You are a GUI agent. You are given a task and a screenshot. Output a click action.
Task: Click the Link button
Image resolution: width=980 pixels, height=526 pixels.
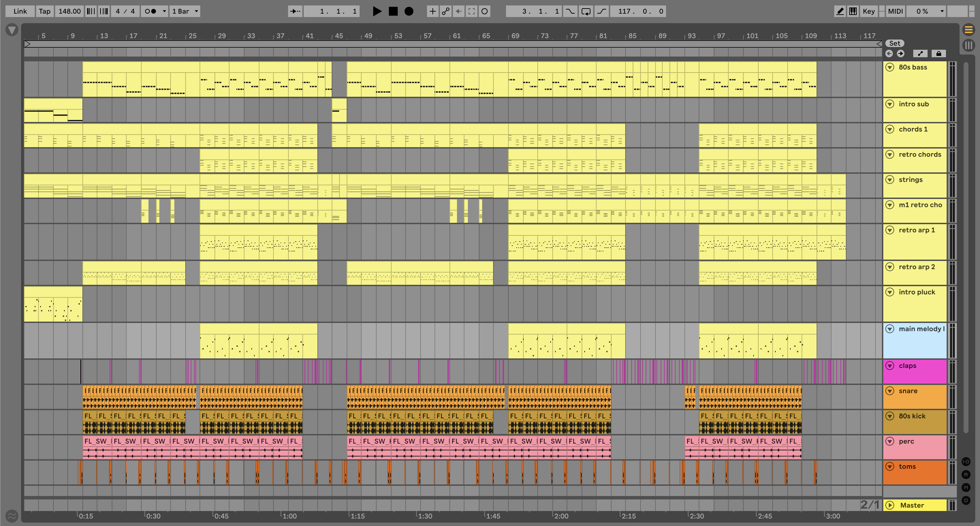coord(20,12)
